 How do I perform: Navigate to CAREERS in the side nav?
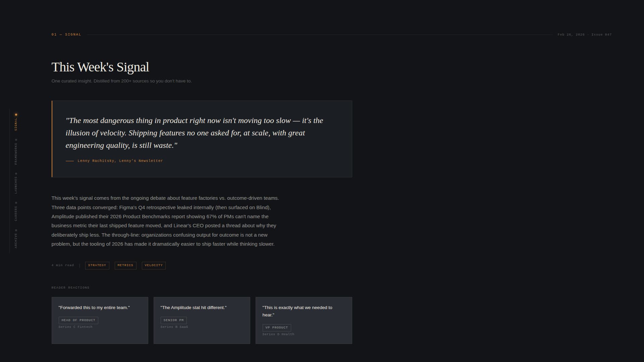point(16,212)
